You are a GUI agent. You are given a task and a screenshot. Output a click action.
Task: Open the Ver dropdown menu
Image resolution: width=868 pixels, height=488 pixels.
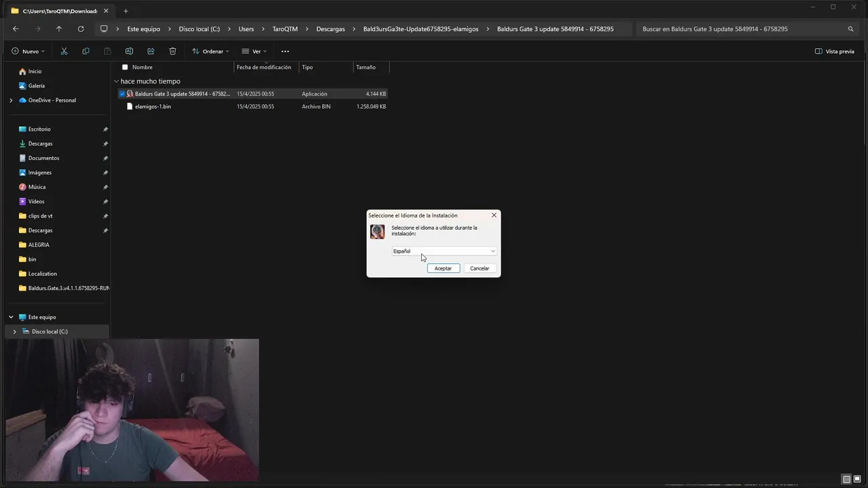[254, 52]
